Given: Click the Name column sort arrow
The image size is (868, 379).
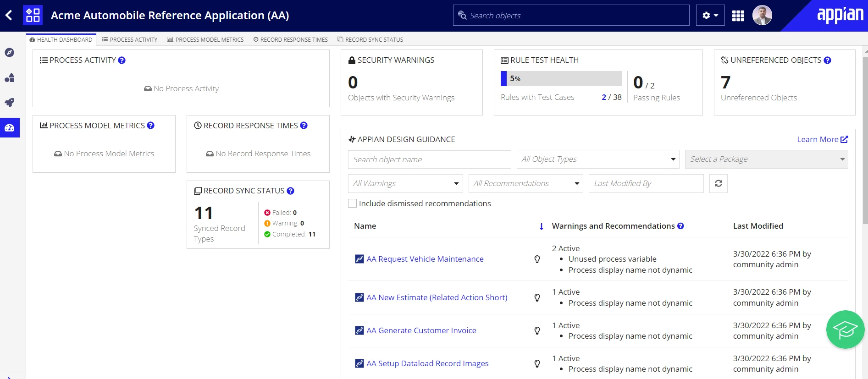Looking at the screenshot, I should coord(542,226).
